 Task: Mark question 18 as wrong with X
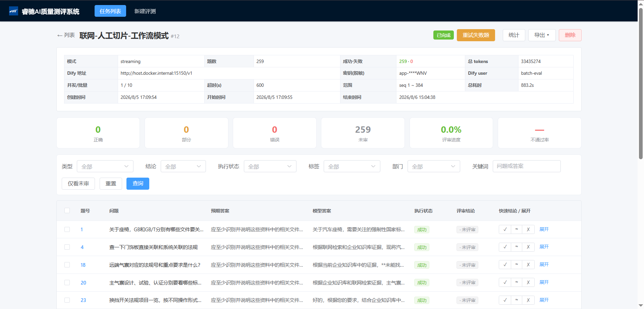pos(528,265)
